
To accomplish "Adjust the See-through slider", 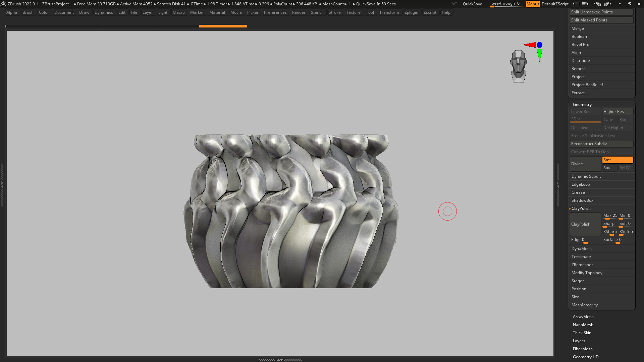I will [505, 4].
